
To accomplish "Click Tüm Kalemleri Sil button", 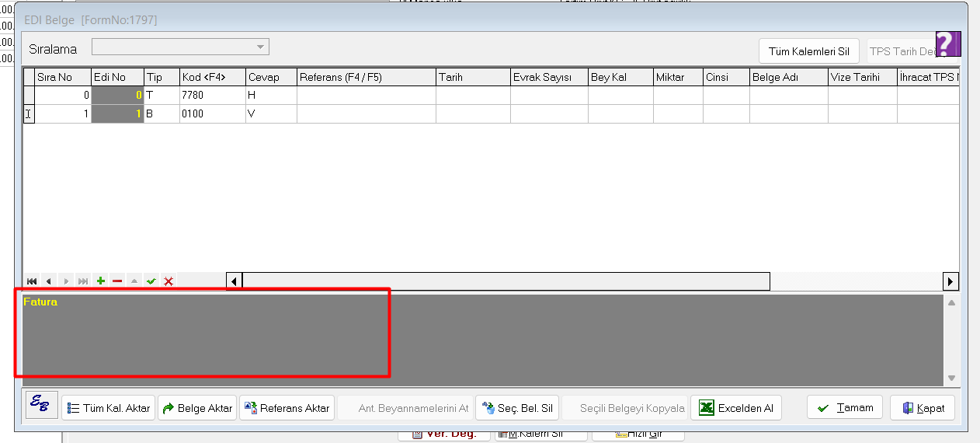I will [x=808, y=51].
